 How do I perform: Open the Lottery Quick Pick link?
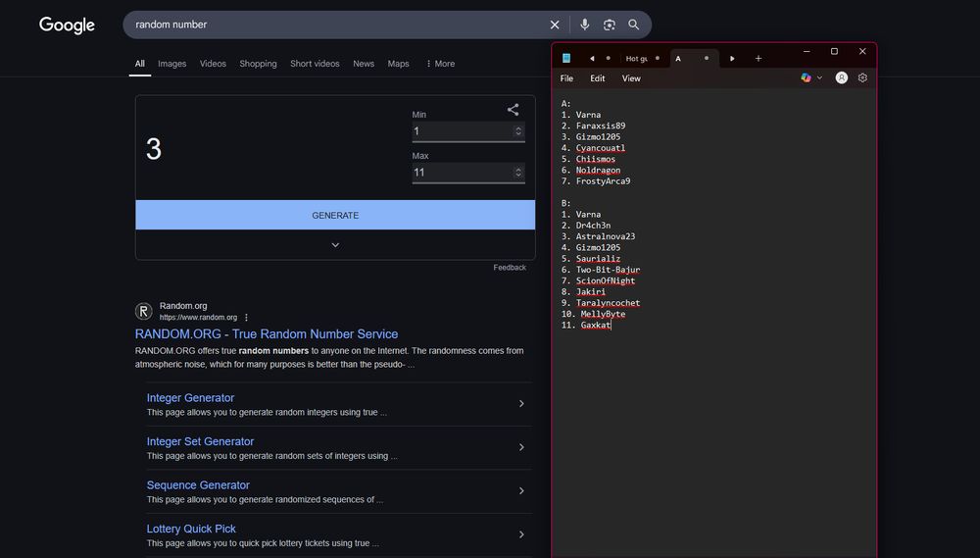pos(191,529)
